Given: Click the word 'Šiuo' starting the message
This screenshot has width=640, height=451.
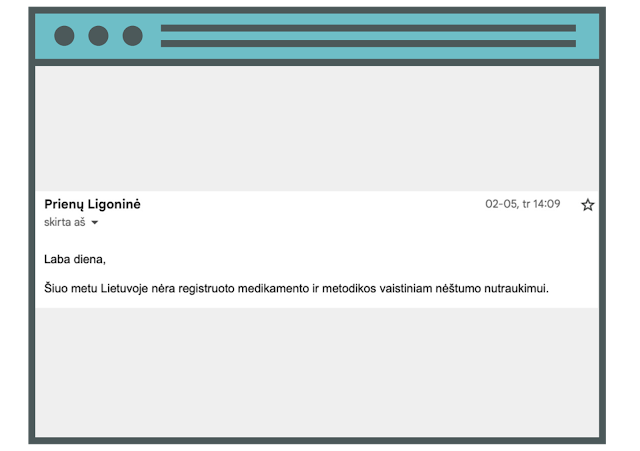Looking at the screenshot, I should point(56,288).
